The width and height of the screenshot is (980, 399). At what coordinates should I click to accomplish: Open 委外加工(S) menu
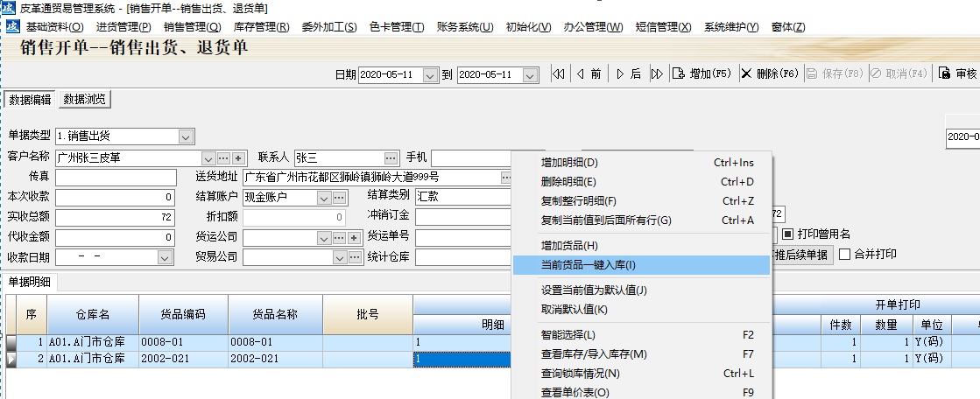tap(329, 27)
